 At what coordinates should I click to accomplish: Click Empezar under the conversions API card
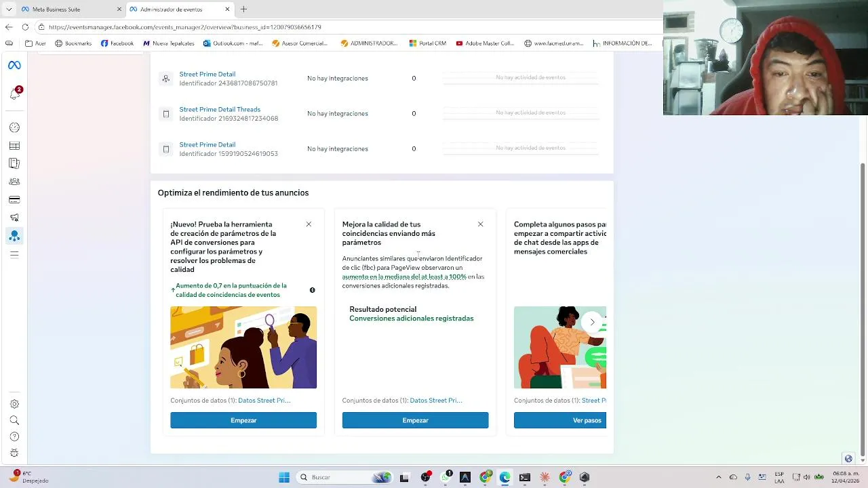(x=243, y=420)
